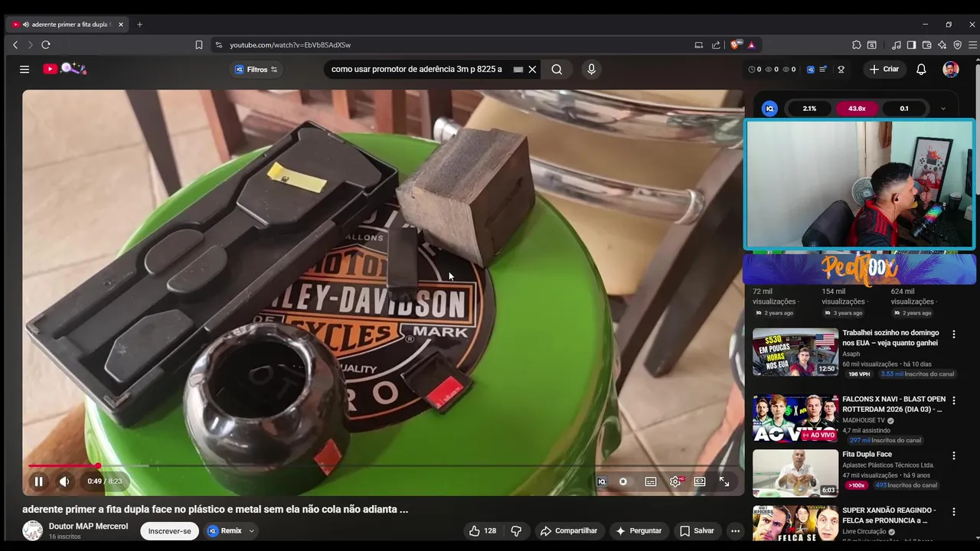This screenshot has width=980, height=551.
Task: Click the share icon in the address bar
Action: [x=716, y=45]
